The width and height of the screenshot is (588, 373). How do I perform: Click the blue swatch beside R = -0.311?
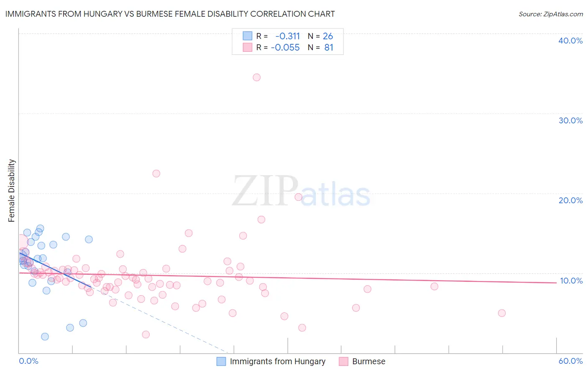tap(248, 36)
